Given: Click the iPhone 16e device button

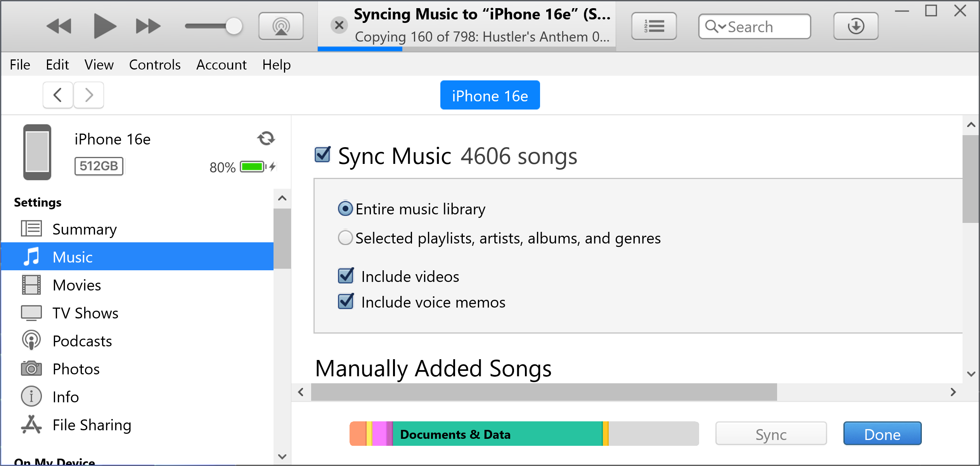Looking at the screenshot, I should [x=490, y=95].
